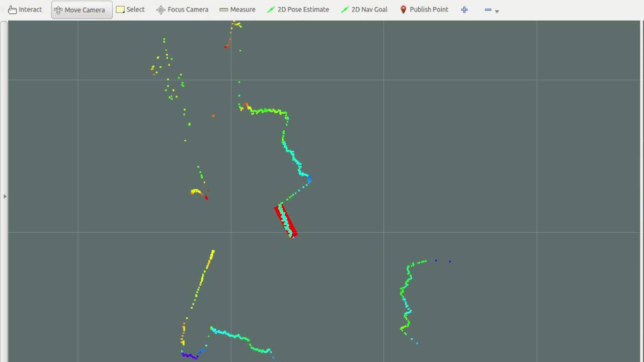This screenshot has width=644, height=362.
Task: Expand the collapsed left side panel
Action: pyautogui.click(x=5, y=196)
